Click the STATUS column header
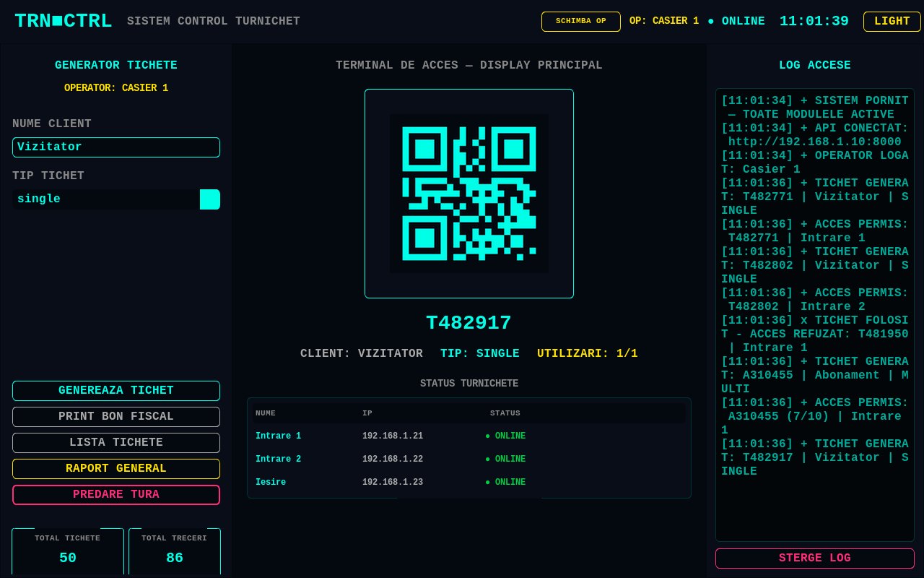Screen dimensions: 924x578 (505, 413)
